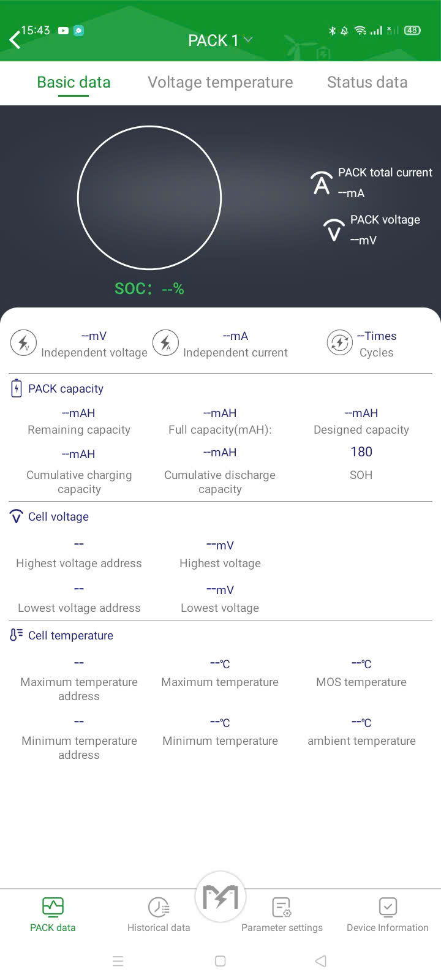441x980 pixels.
Task: Tap the PACK total current ammeter icon
Action: pos(321,183)
